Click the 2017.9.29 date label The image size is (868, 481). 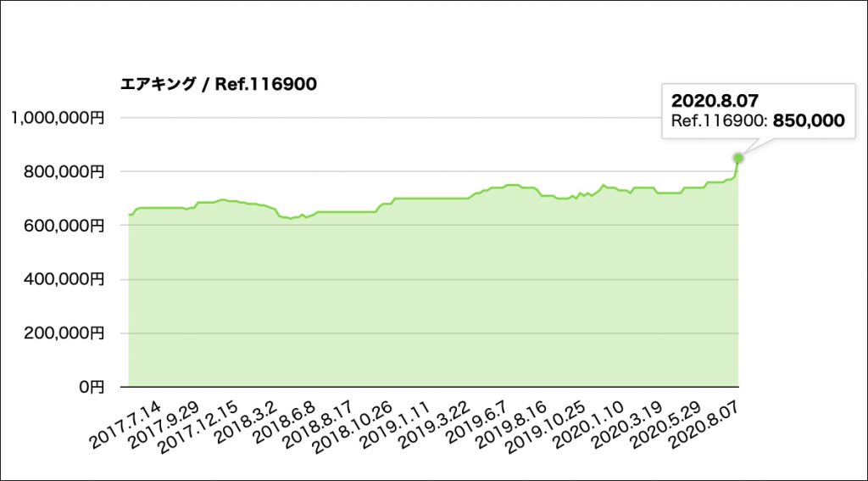[164, 426]
